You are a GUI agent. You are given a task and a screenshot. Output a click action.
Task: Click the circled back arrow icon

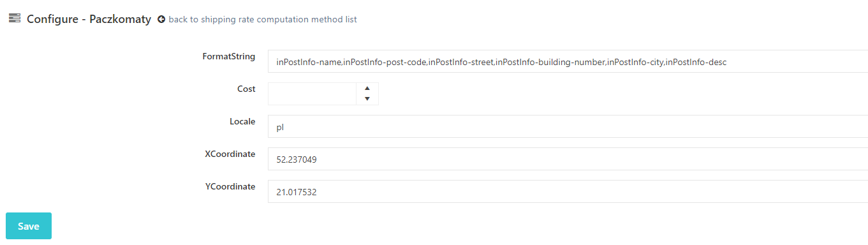[x=161, y=19]
